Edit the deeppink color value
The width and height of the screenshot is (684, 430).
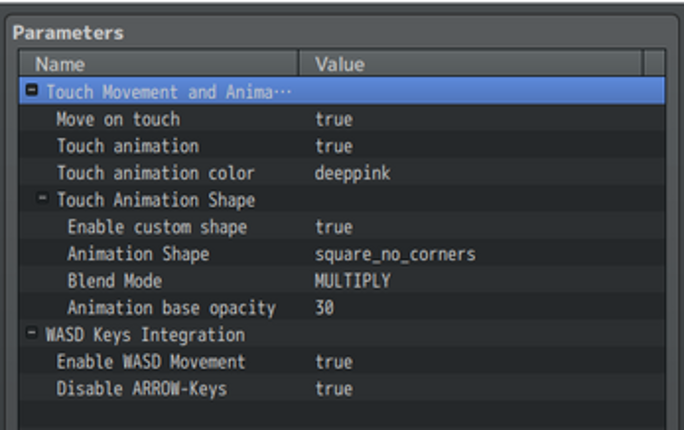pos(352,173)
